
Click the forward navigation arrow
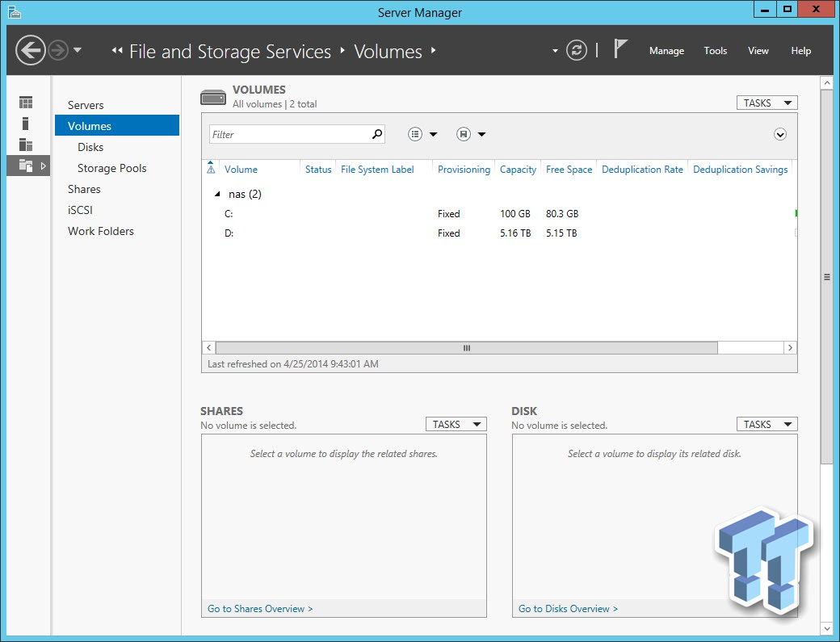coord(58,50)
